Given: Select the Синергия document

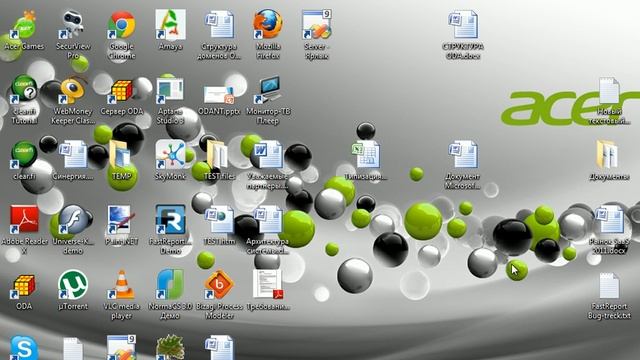Looking at the screenshot, I should tap(73, 154).
